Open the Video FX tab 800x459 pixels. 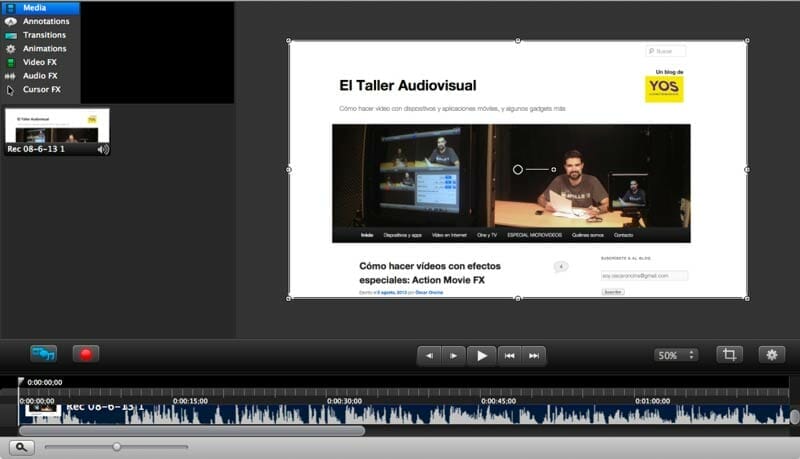pos(40,62)
